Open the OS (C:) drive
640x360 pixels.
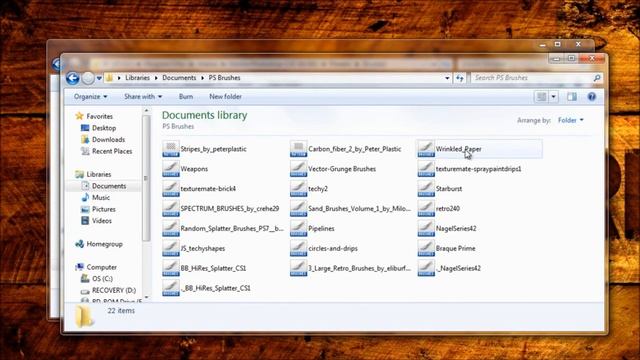pyautogui.click(x=102, y=279)
